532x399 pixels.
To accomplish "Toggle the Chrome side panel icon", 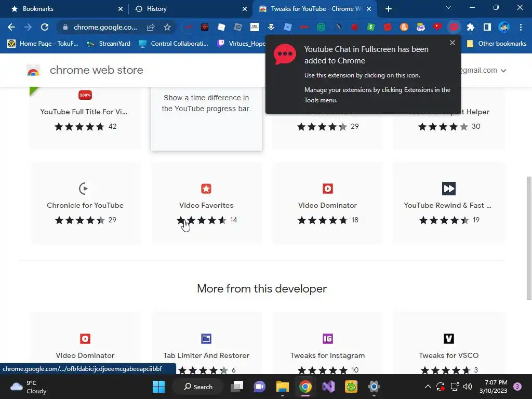I will 487,27.
